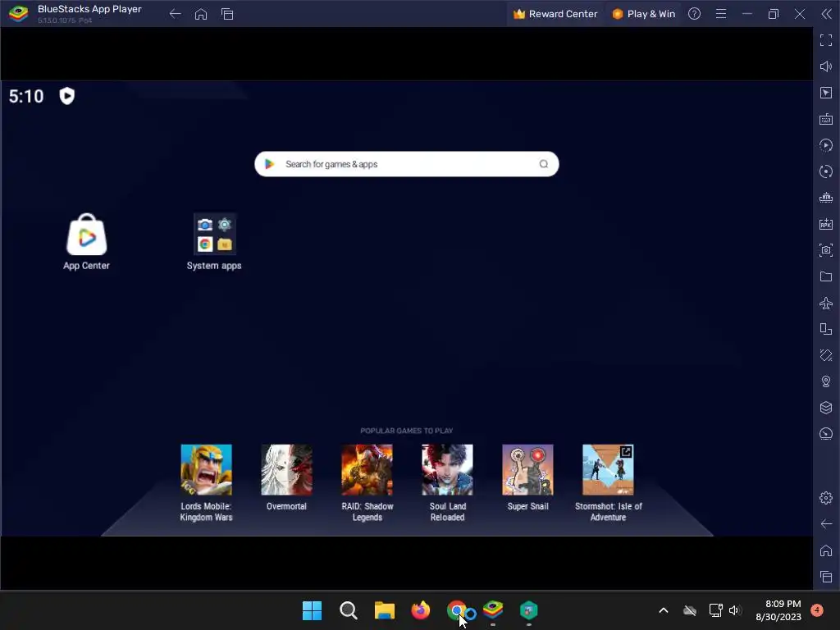Open BlueStacks settings gear in sidebar
This screenshot has height=630, width=840.
pos(826,498)
